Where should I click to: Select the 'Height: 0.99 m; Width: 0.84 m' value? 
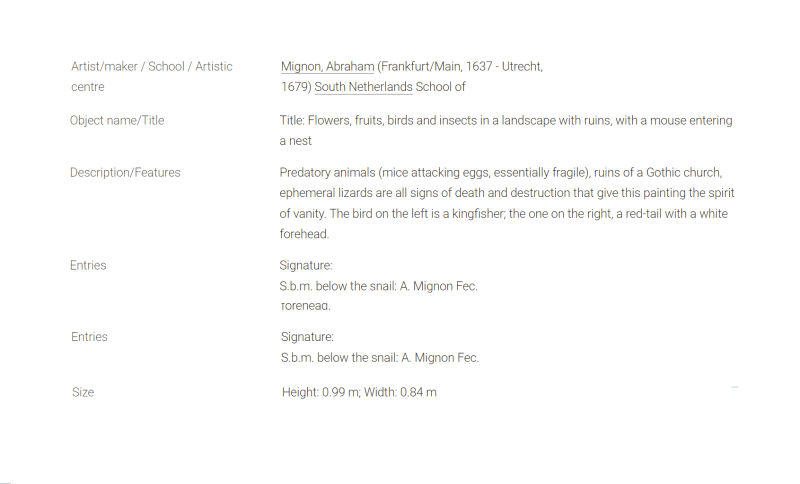pyautogui.click(x=359, y=392)
